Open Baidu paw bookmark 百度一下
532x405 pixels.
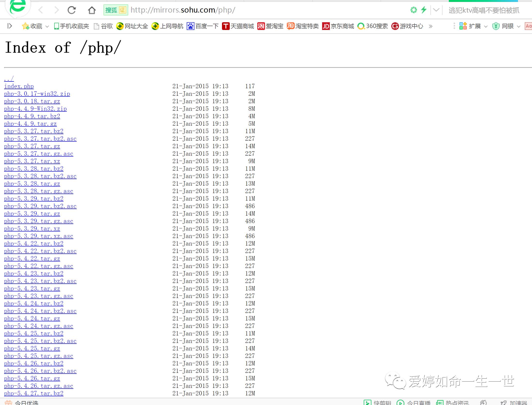tap(203, 26)
